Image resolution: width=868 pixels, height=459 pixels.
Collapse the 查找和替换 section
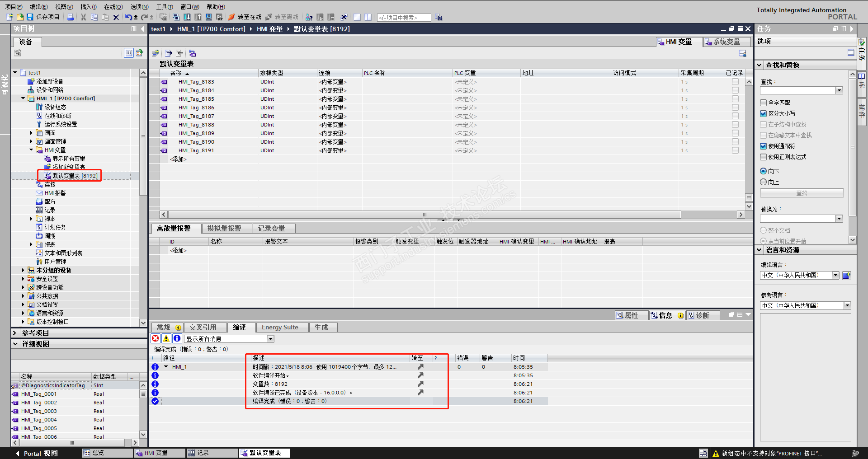point(759,65)
